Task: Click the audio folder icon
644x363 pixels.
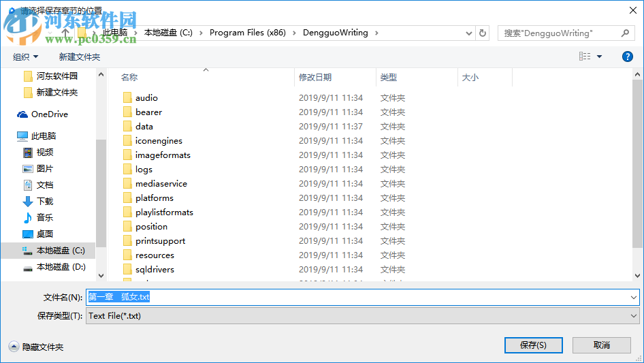Action: tap(128, 97)
